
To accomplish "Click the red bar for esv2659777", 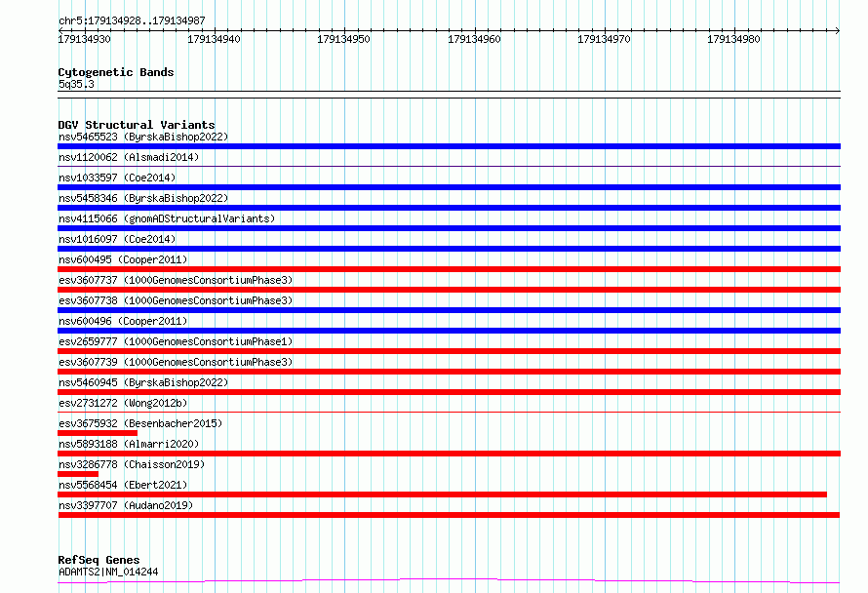I will (x=449, y=351).
